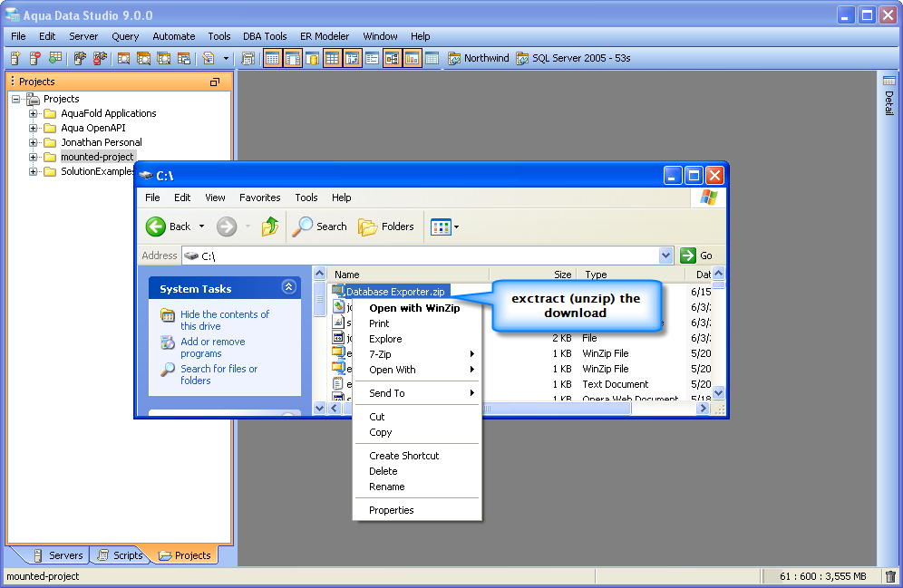Click the green Go arrow button
This screenshot has width=903, height=588.
[687, 255]
